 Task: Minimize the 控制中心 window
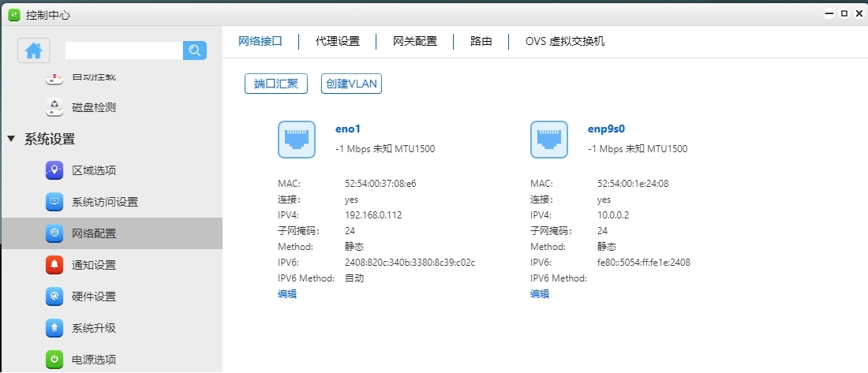[x=829, y=14]
